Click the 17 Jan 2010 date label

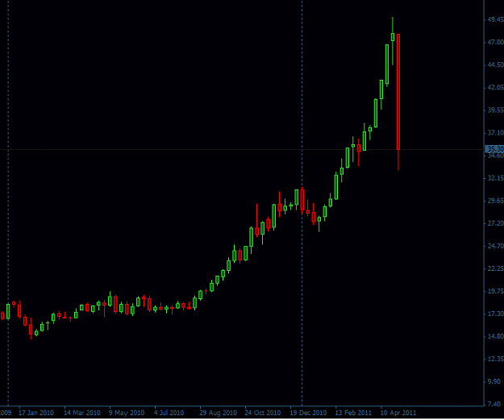36,413
